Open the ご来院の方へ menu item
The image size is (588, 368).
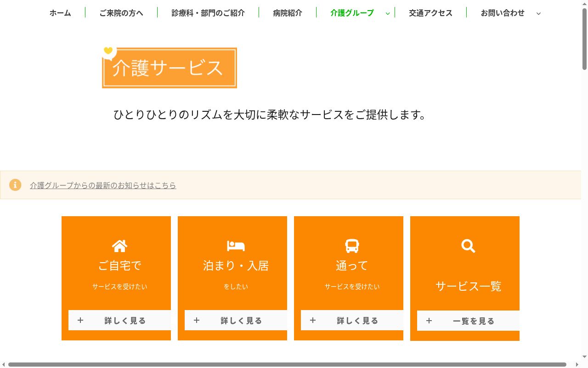click(x=121, y=13)
